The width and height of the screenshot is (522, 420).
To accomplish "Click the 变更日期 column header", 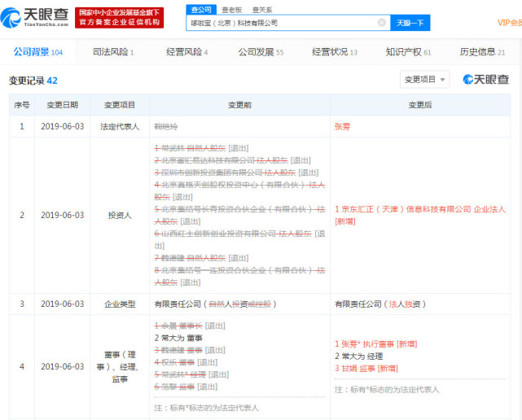I will 62,105.
